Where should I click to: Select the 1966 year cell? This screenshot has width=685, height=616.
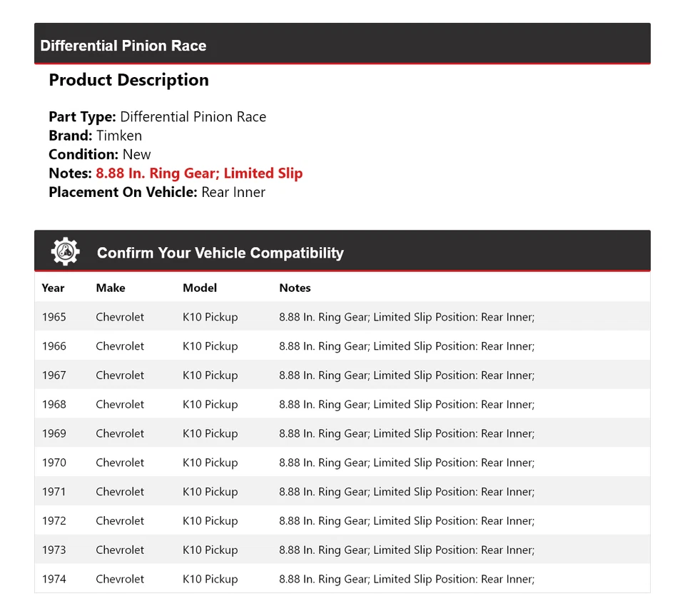pos(54,346)
